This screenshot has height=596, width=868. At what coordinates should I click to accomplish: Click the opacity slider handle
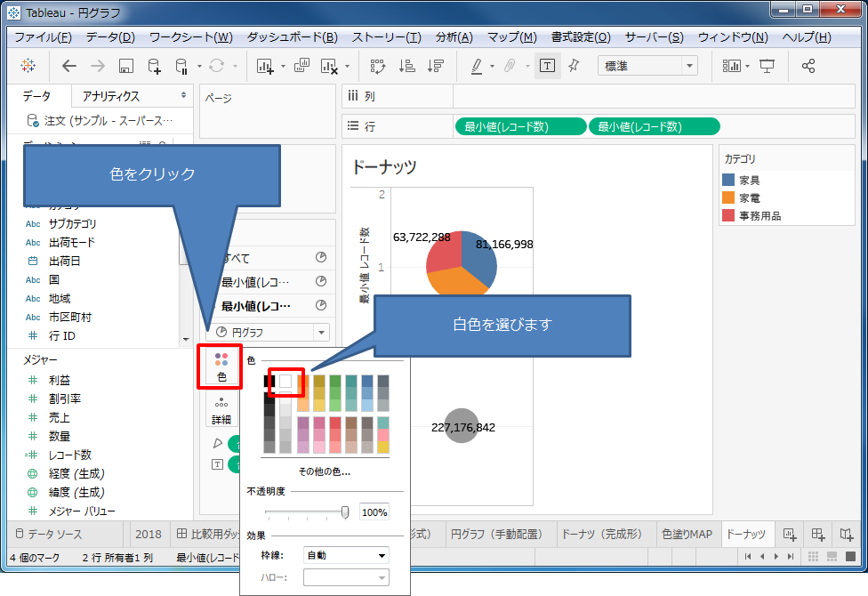click(345, 511)
